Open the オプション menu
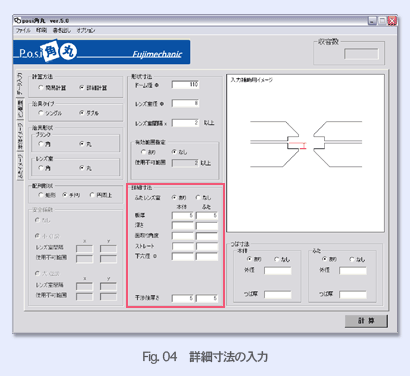 pos(86,30)
